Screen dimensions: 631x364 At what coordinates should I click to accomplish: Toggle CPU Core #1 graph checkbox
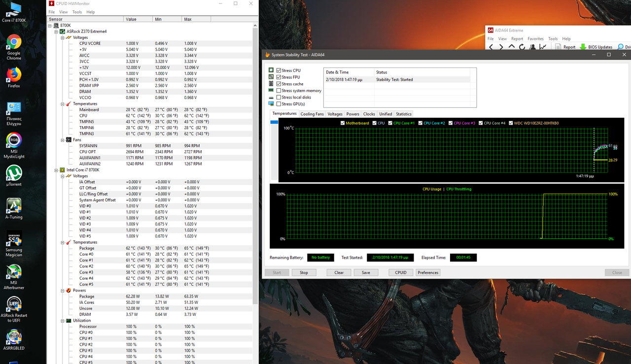tap(390, 123)
